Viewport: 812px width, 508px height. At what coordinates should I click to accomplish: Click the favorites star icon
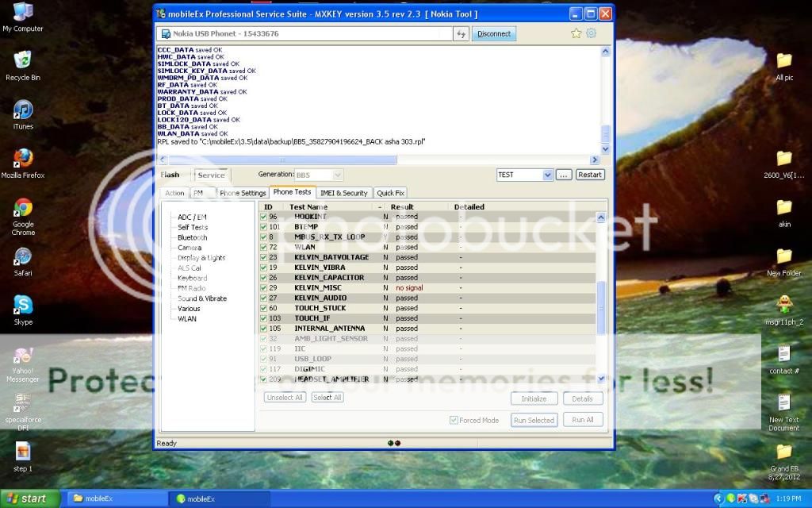576,33
